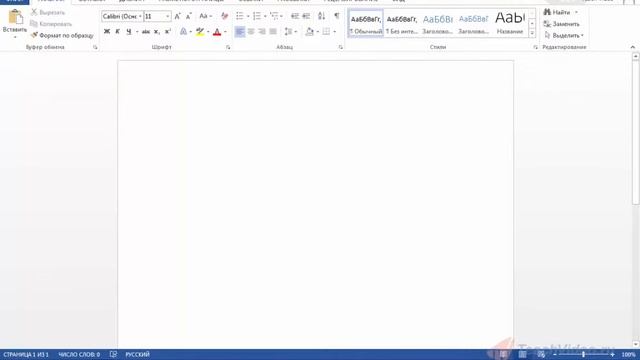Open underline style dropdown arrow
Screen dimensions: 640x360
[137, 31]
